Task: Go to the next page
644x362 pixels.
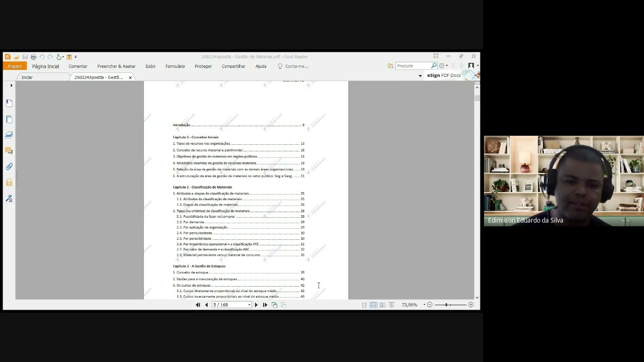Action: coord(256,305)
